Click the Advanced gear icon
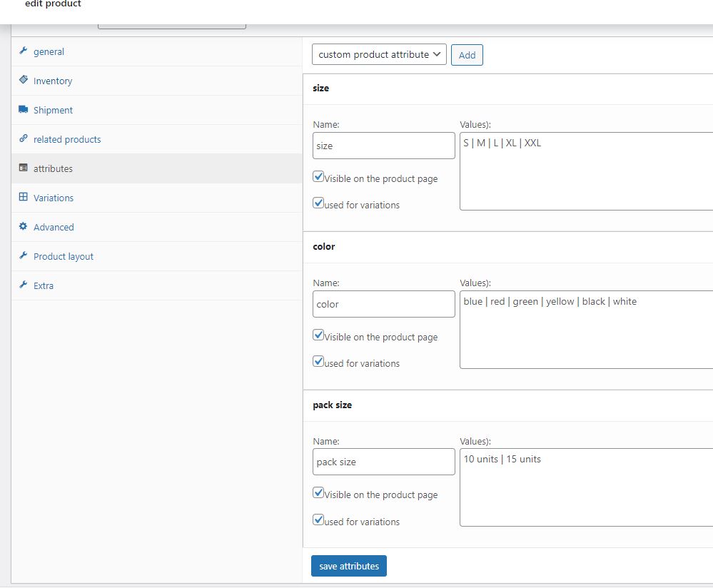 (23, 226)
